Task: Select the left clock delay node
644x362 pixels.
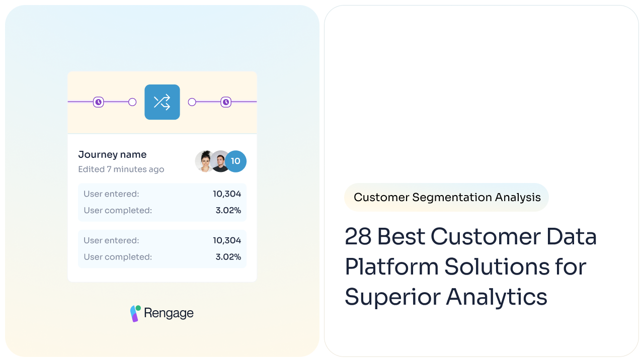Action: tap(99, 102)
